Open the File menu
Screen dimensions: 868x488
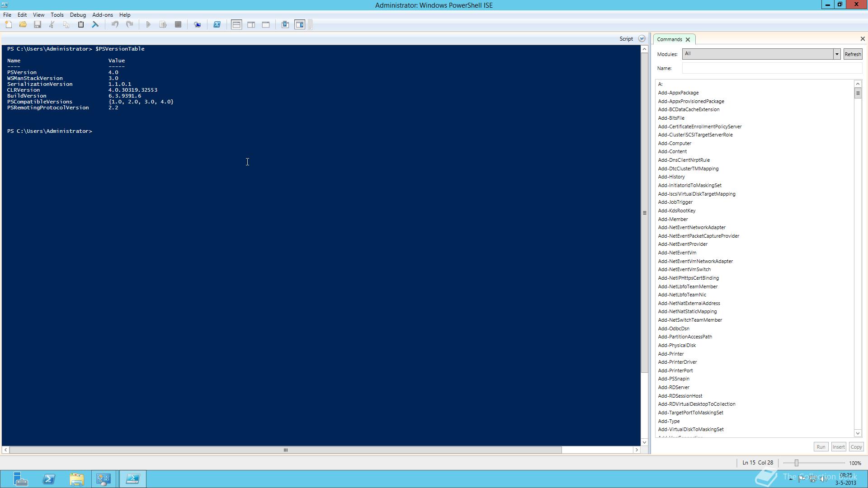[x=7, y=15]
